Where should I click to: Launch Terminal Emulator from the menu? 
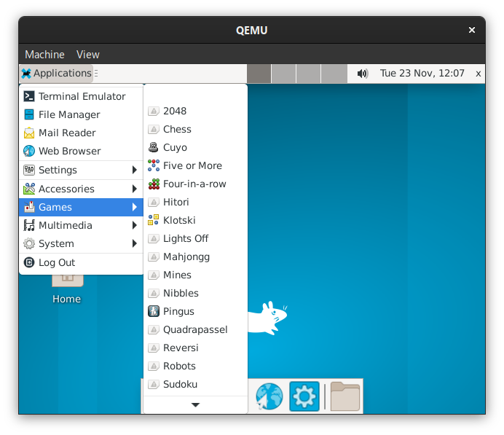pyautogui.click(x=82, y=96)
